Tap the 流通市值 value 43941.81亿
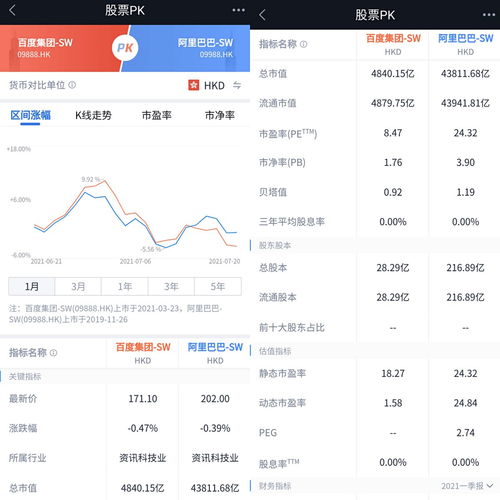This screenshot has width=500, height=500. coord(465,103)
